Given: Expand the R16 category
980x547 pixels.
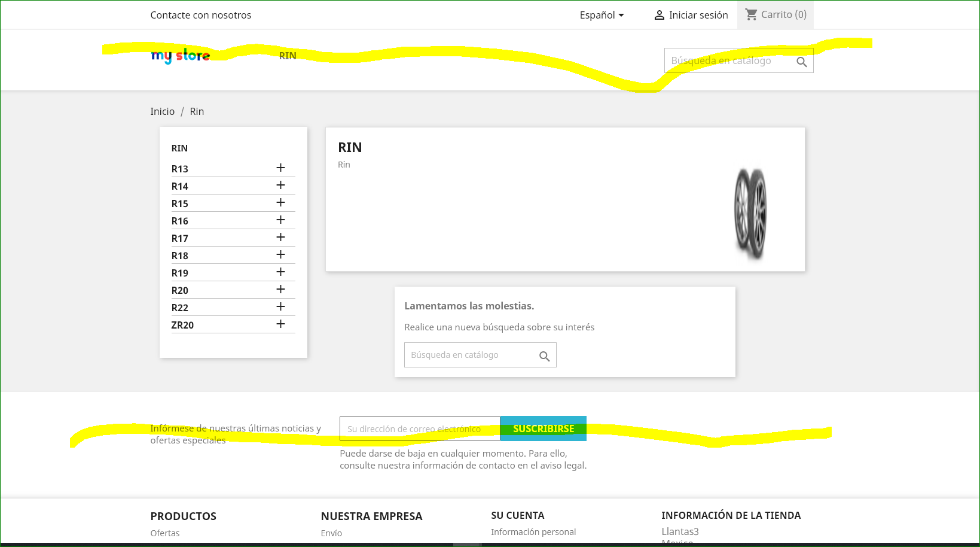Looking at the screenshot, I should tap(280, 220).
